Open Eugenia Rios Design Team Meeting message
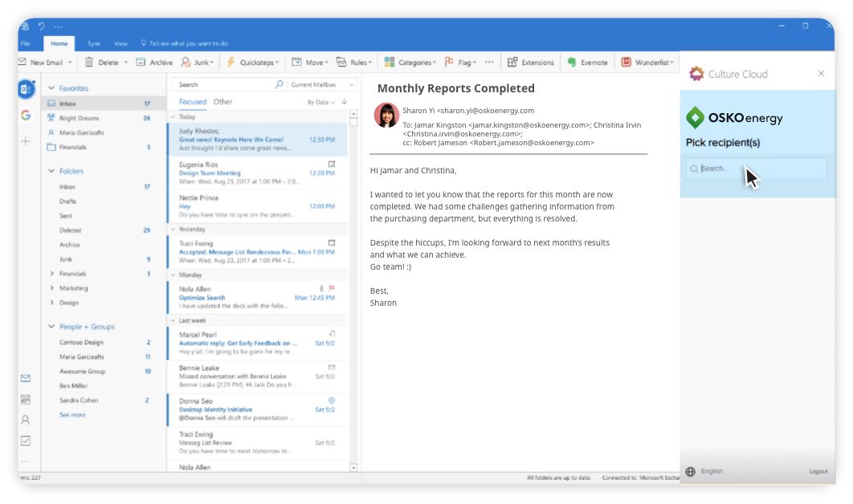Screen dimensions: 853x504 [257, 173]
